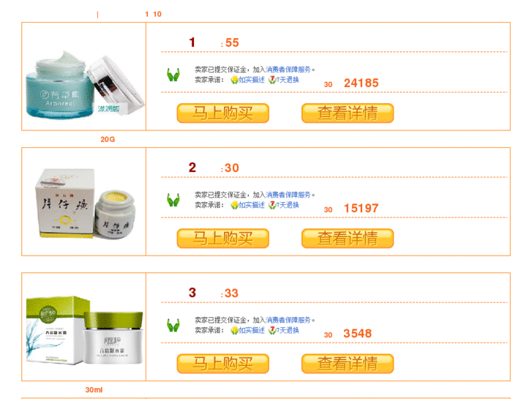Open 查看详情 for item 3
532x399 pixels.
point(348,364)
